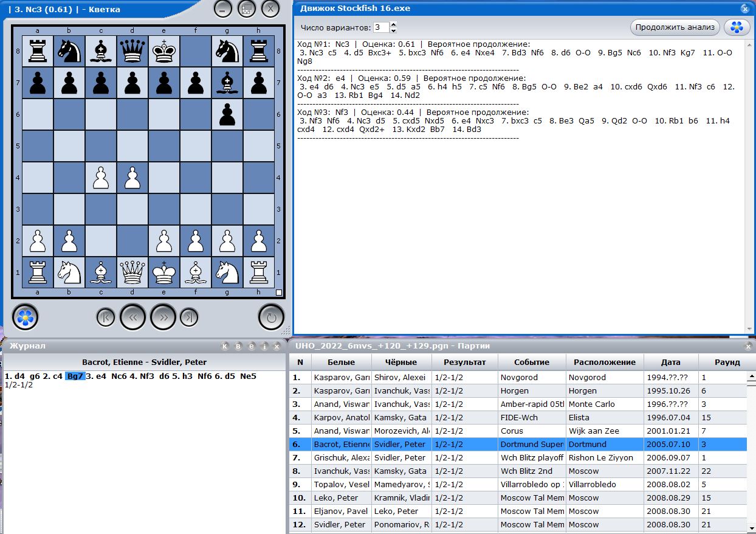Decrease the number of variants with down arrow
Image resolution: width=756 pixels, height=534 pixels.
coord(393,30)
